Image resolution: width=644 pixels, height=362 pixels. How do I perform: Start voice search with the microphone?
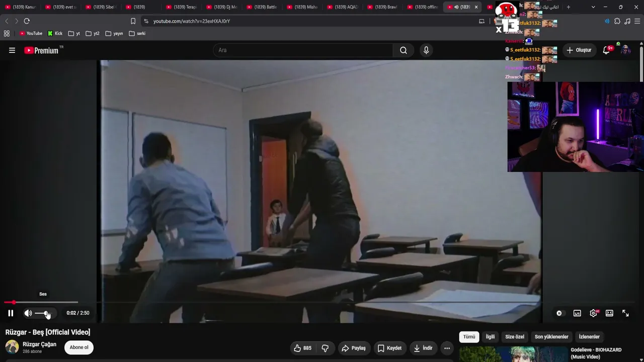(x=426, y=50)
